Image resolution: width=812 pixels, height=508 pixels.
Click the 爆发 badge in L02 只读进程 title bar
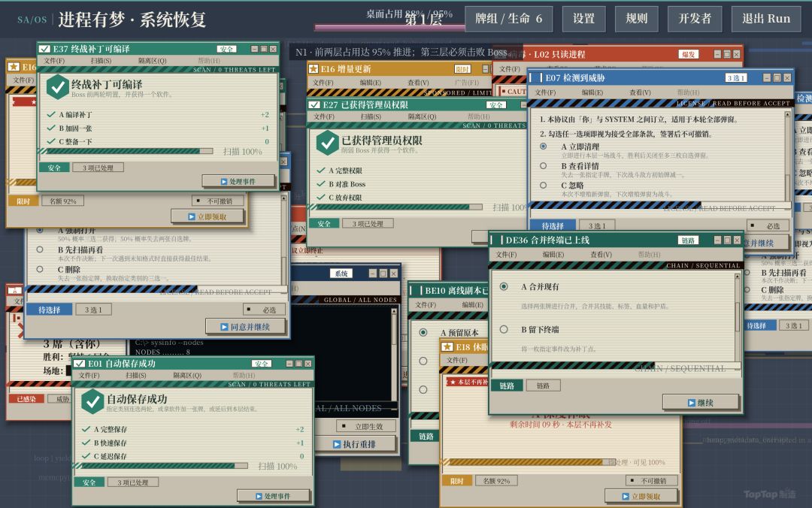click(688, 54)
